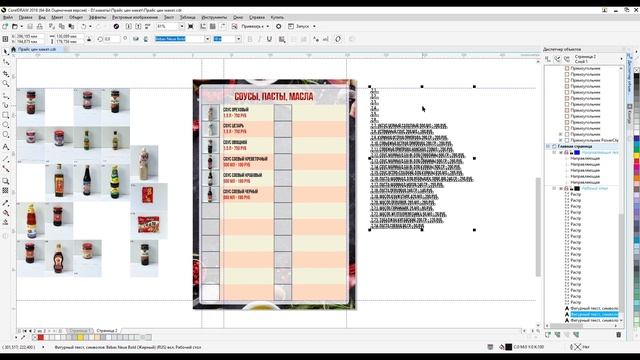Expand the Прямоугольник PowerClip item
Image resolution: width=640 pixels, height=360 pixels.
(560, 140)
